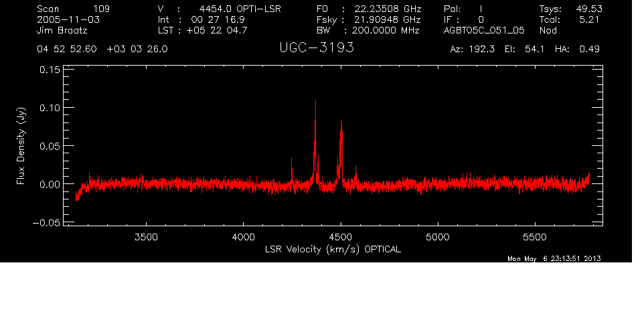The width and height of the screenshot is (644, 328).
Task: Select the bandwidth 200.0000 MHz
Action: click(385, 30)
